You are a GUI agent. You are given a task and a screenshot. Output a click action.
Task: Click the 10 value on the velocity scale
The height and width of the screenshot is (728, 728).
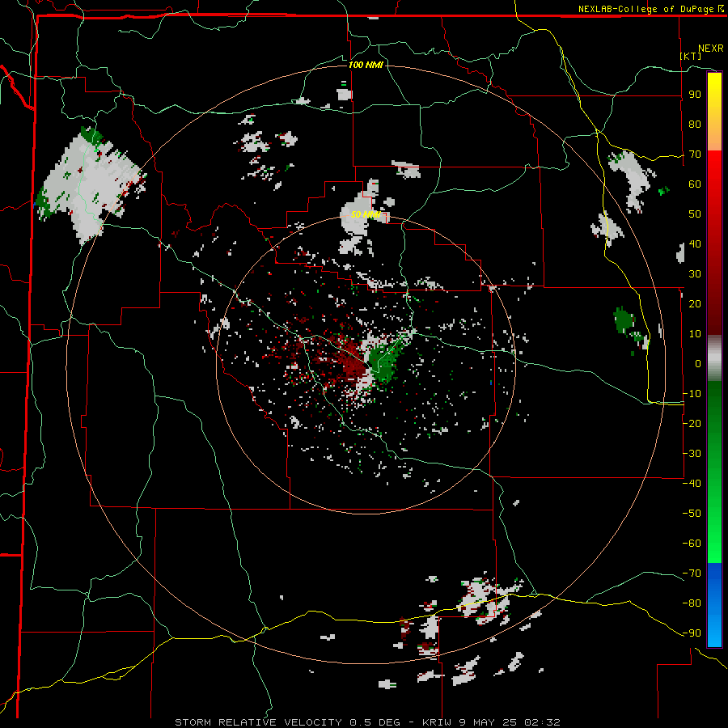(695, 334)
